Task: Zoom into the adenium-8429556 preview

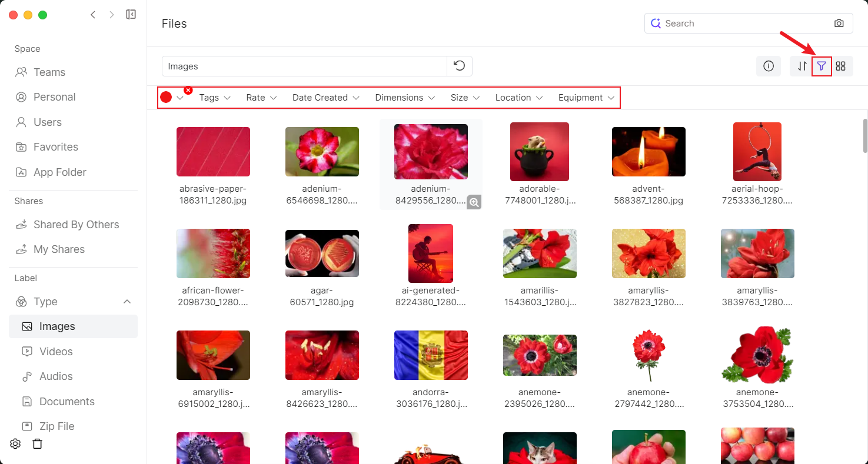Action: pos(474,202)
